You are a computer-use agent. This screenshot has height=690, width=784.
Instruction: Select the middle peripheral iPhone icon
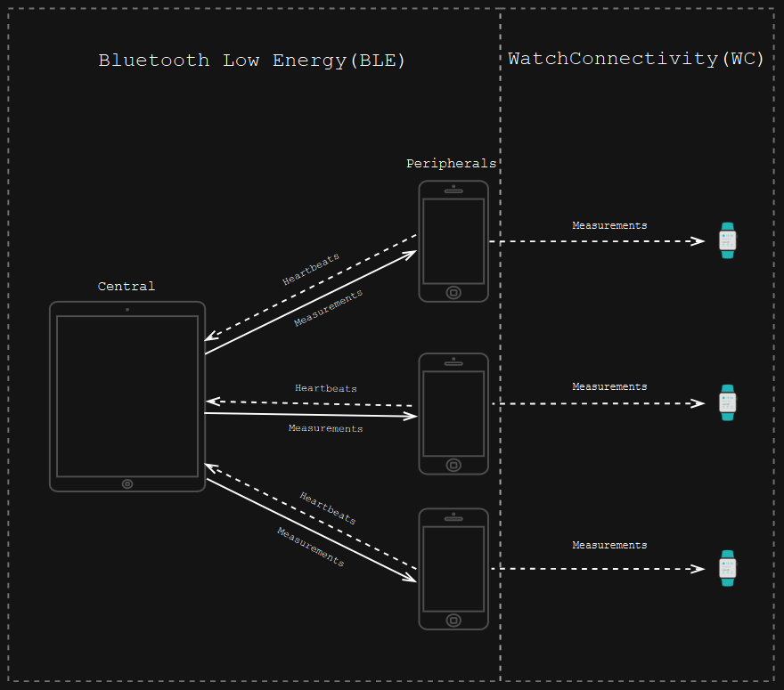pyautogui.click(x=453, y=414)
